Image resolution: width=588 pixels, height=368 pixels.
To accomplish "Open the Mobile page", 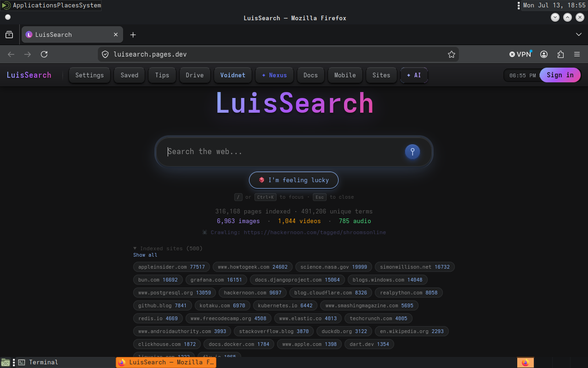I will point(345,75).
